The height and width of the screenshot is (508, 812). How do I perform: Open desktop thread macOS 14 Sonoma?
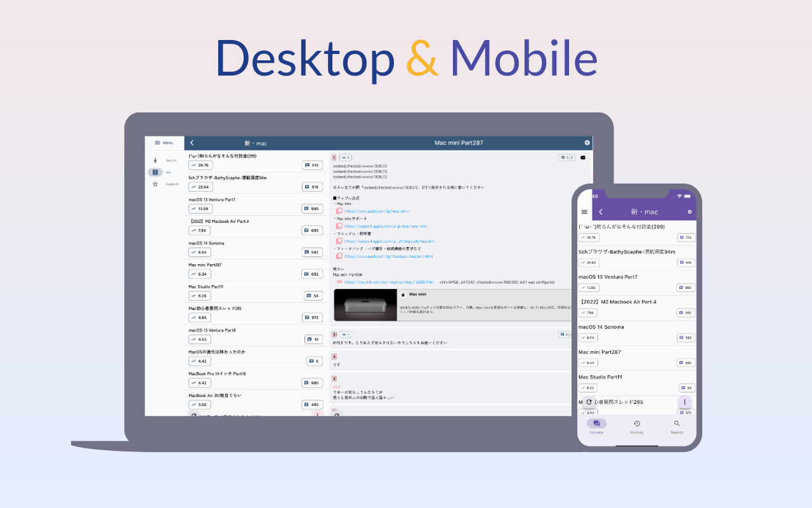[206, 243]
